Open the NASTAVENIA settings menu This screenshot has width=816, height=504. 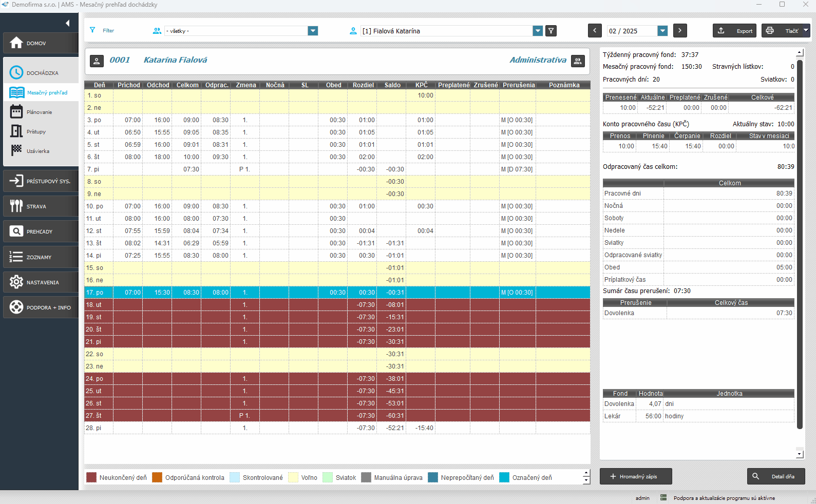41,282
